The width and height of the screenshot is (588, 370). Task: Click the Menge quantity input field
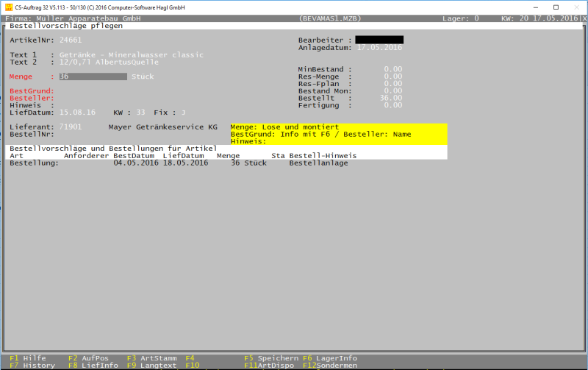coord(93,77)
